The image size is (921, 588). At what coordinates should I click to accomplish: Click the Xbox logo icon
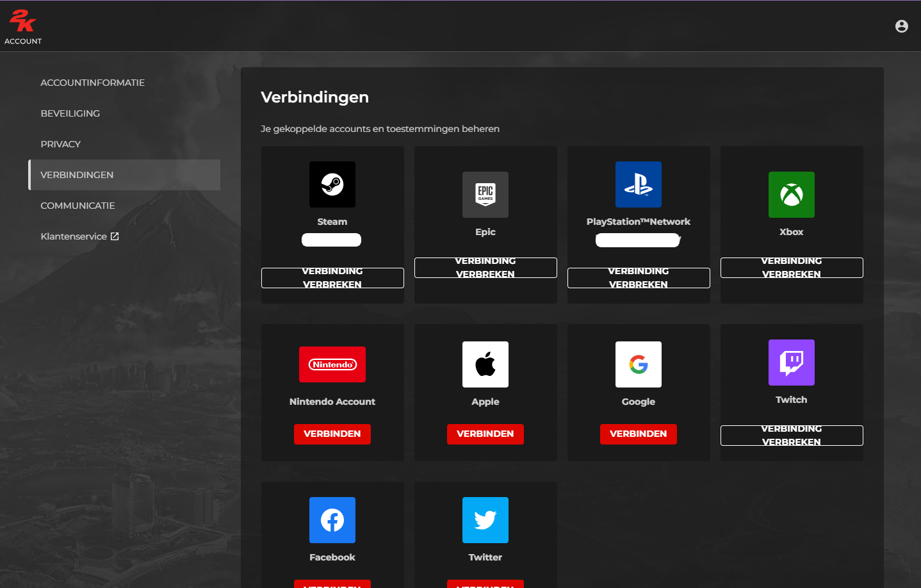(792, 195)
